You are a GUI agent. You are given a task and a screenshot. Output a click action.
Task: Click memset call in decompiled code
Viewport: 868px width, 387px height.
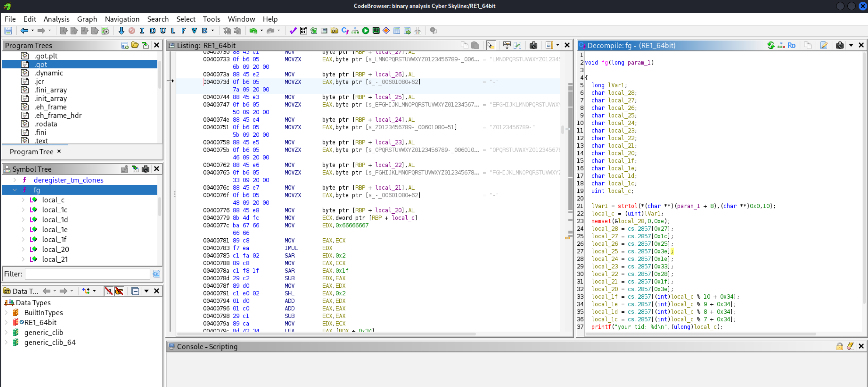coord(601,221)
